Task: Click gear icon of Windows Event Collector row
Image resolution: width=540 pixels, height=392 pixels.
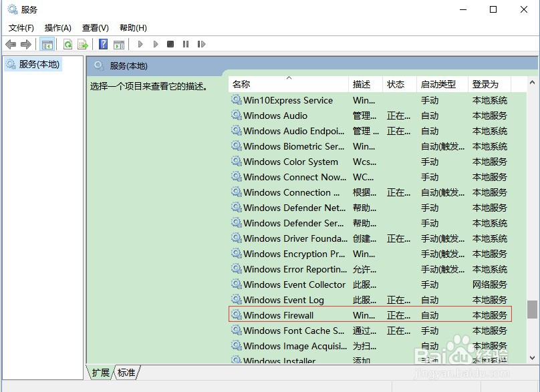Action: [x=237, y=284]
